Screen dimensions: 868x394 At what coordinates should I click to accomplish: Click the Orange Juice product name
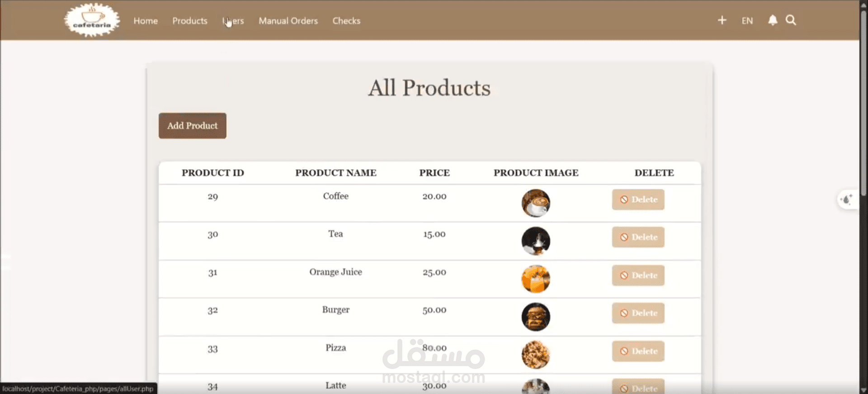tap(336, 272)
